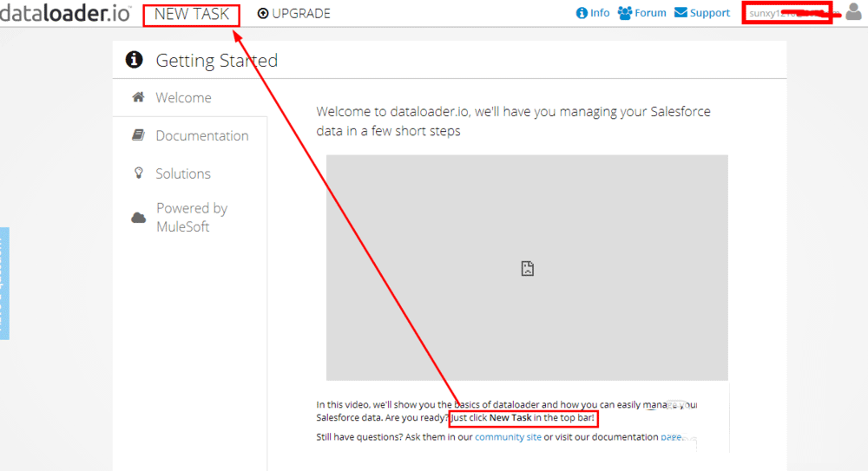Select the Solutions tab
The image size is (868, 471).
click(190, 173)
